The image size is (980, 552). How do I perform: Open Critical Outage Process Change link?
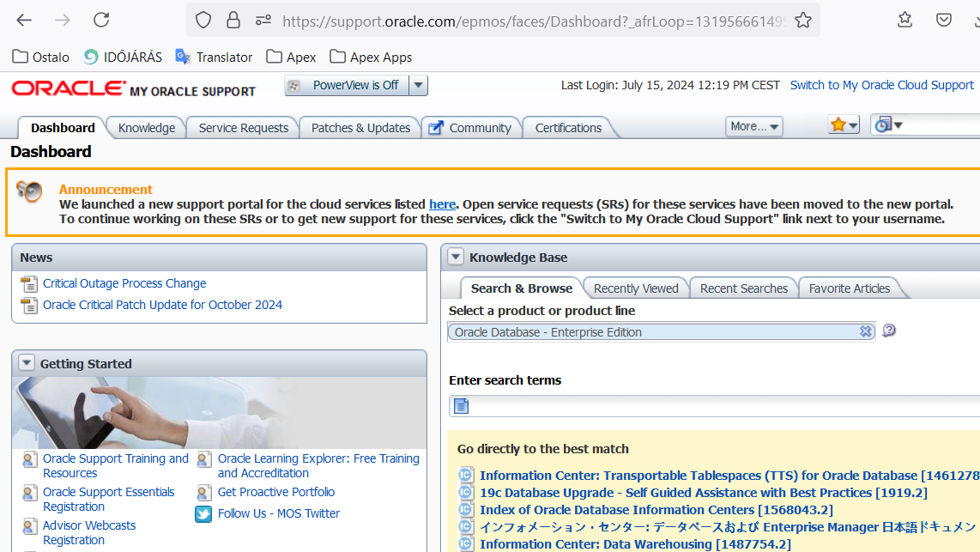(124, 283)
